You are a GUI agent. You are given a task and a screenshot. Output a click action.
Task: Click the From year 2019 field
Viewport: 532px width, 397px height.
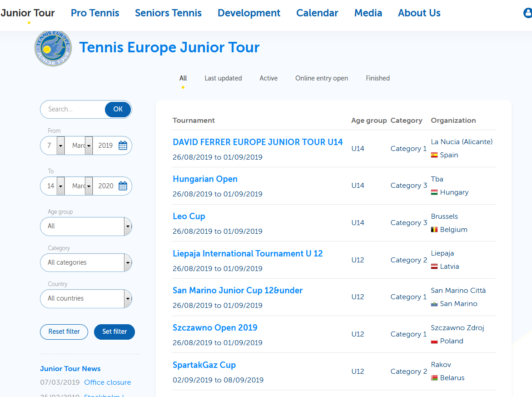[105, 146]
